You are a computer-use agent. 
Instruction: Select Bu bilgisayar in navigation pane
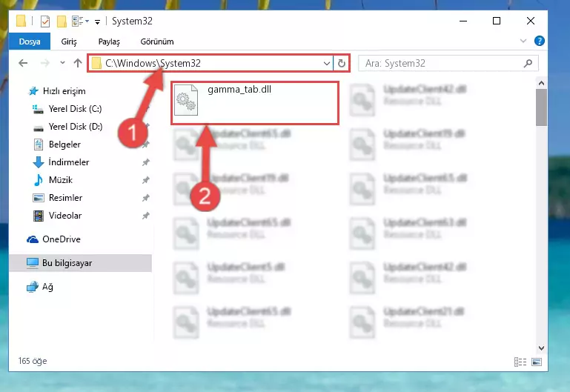pyautogui.click(x=80, y=262)
